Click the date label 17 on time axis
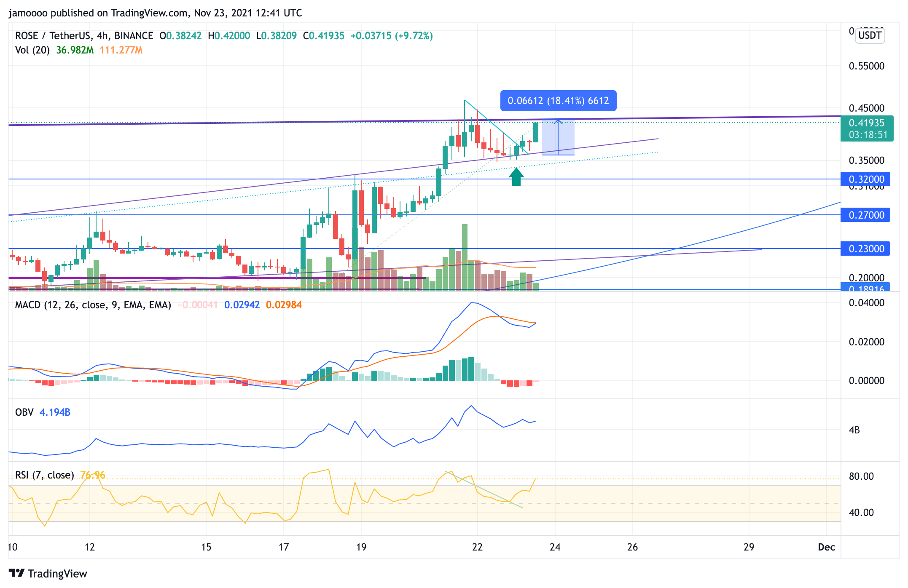908x588 pixels. pyautogui.click(x=284, y=547)
